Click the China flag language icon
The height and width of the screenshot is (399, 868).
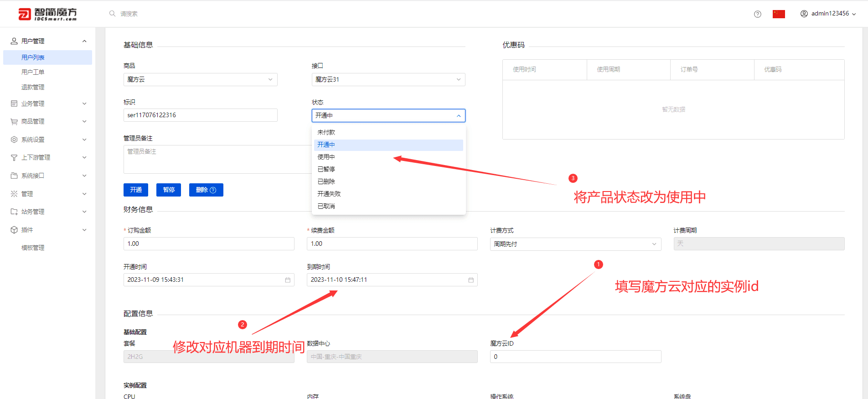(x=779, y=14)
